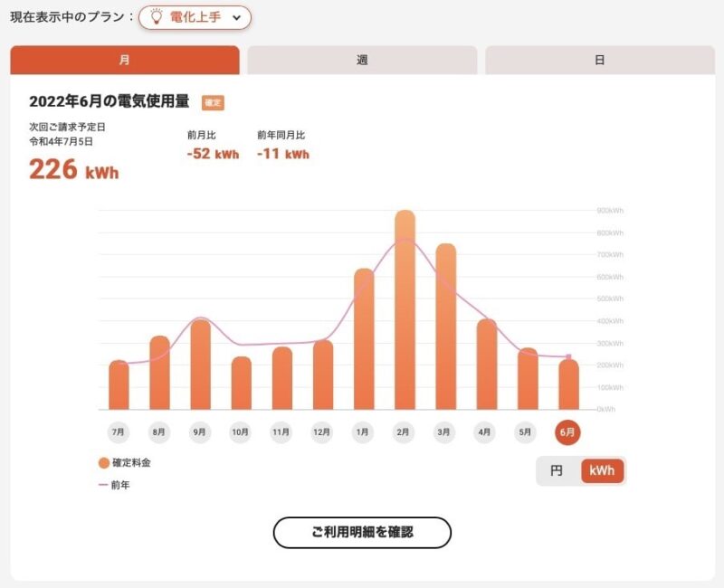This screenshot has width=724, height=588.
Task: Click the 7月 month circle under the chart
Action: point(116,432)
